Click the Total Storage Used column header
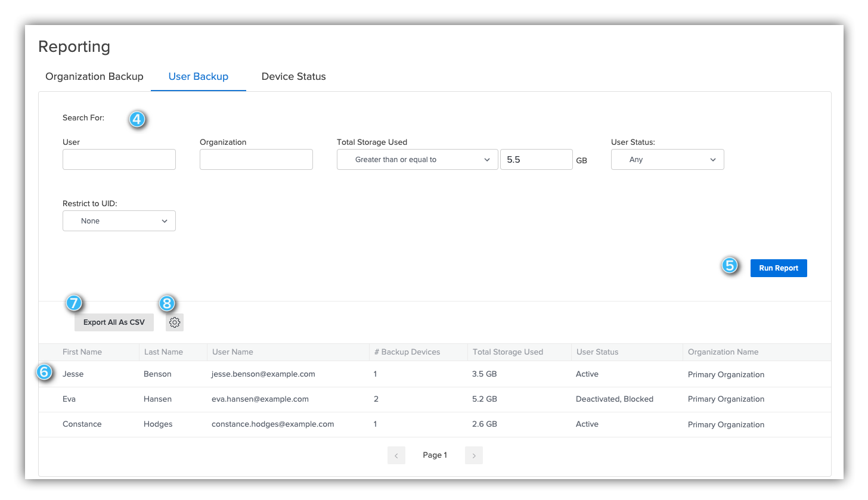The height and width of the screenshot is (500, 868). [508, 352]
